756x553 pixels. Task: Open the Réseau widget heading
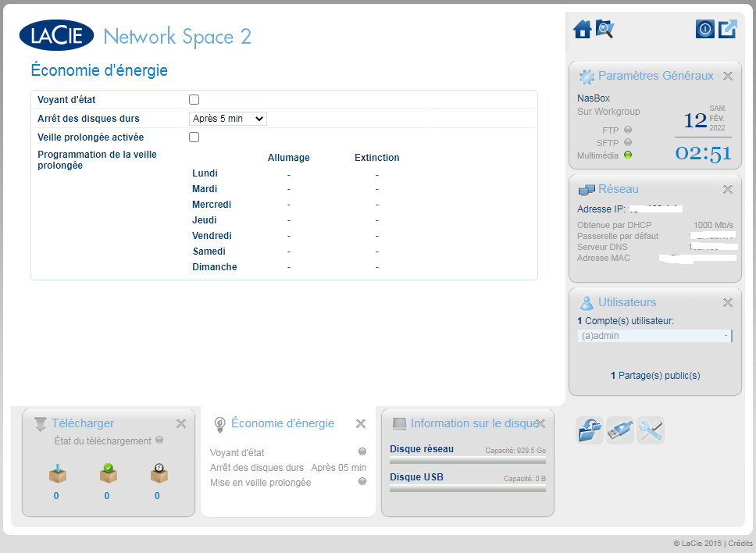point(618,189)
